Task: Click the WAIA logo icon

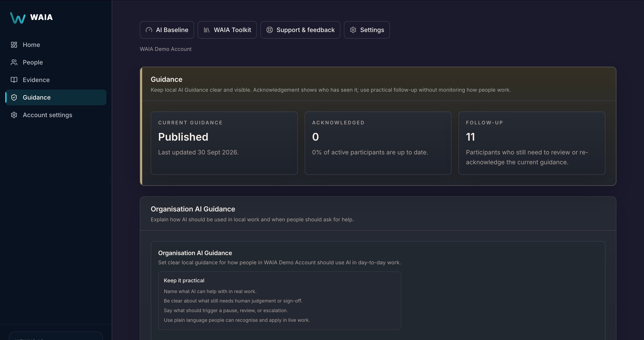Action: (18, 18)
